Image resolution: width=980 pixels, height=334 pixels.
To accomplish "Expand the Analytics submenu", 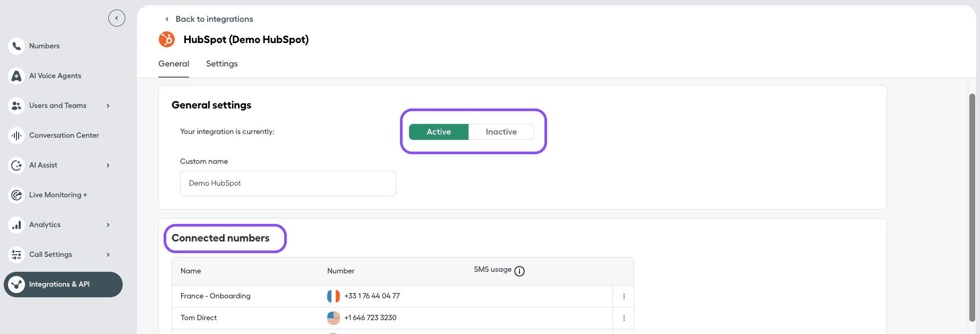I will pos(108,225).
